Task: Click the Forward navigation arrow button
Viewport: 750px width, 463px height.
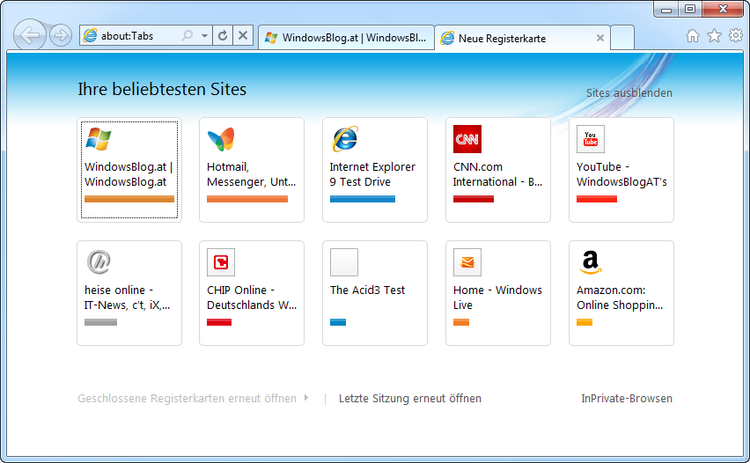Action: 60,36
